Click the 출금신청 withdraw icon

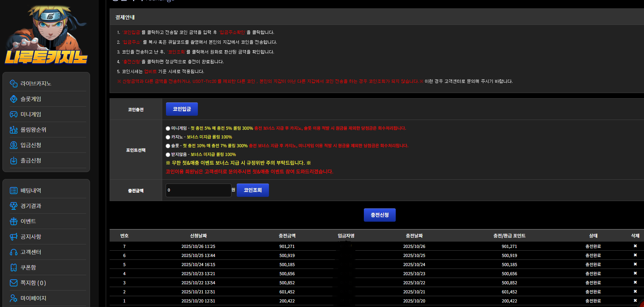[x=14, y=160]
